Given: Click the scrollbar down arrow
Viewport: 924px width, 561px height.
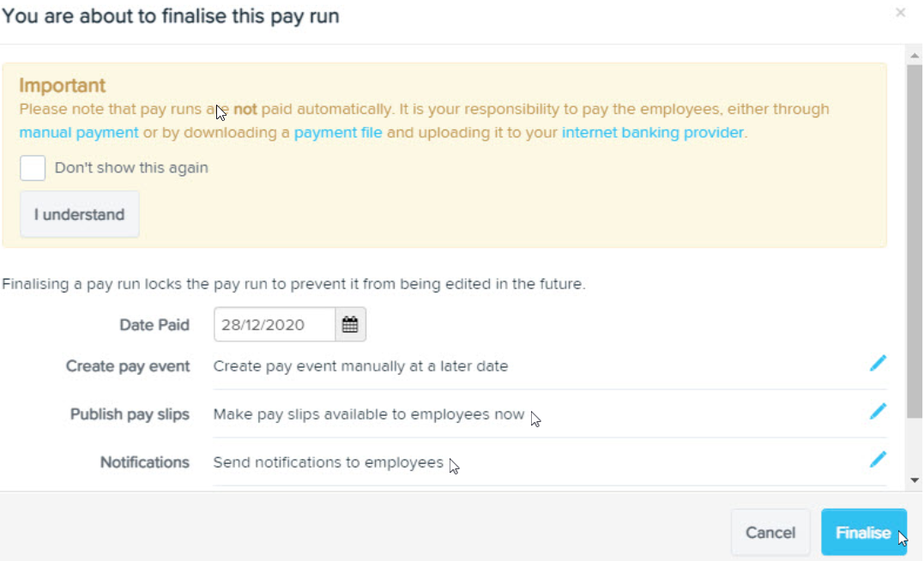Looking at the screenshot, I should (x=914, y=480).
